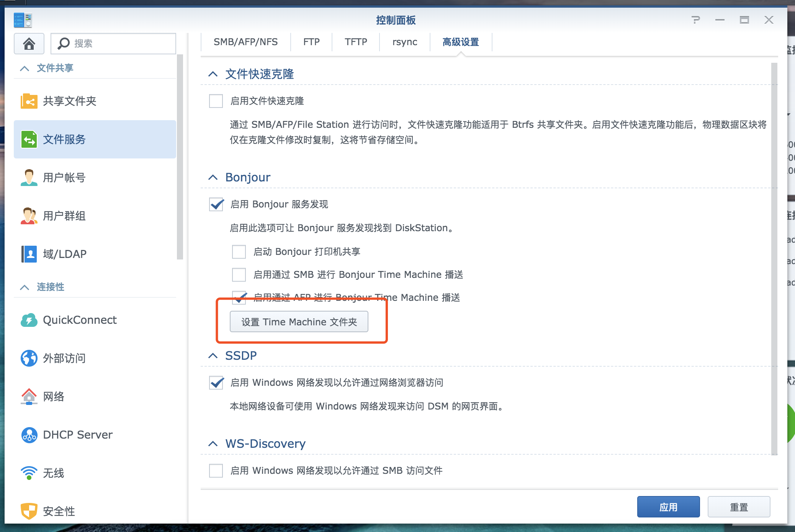Open 用户帐号 user account icon
This screenshot has width=795, height=532.
click(29, 178)
